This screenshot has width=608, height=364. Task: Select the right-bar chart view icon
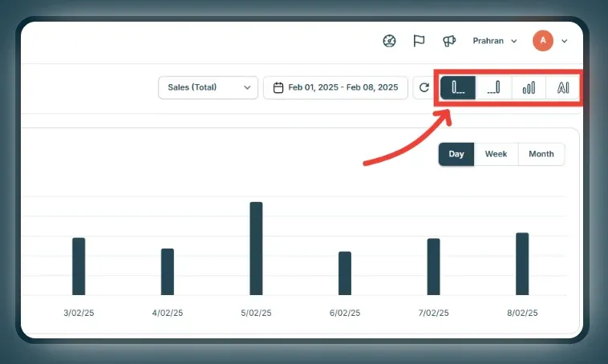pos(493,87)
